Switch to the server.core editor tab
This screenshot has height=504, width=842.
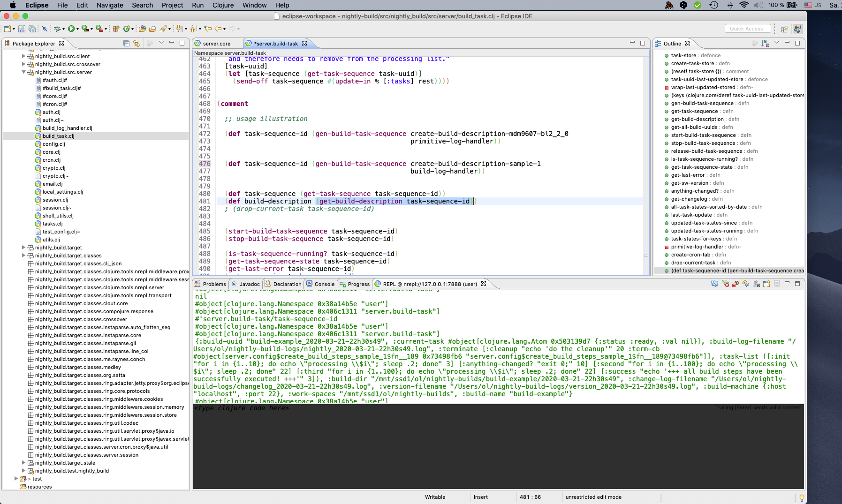click(x=217, y=43)
